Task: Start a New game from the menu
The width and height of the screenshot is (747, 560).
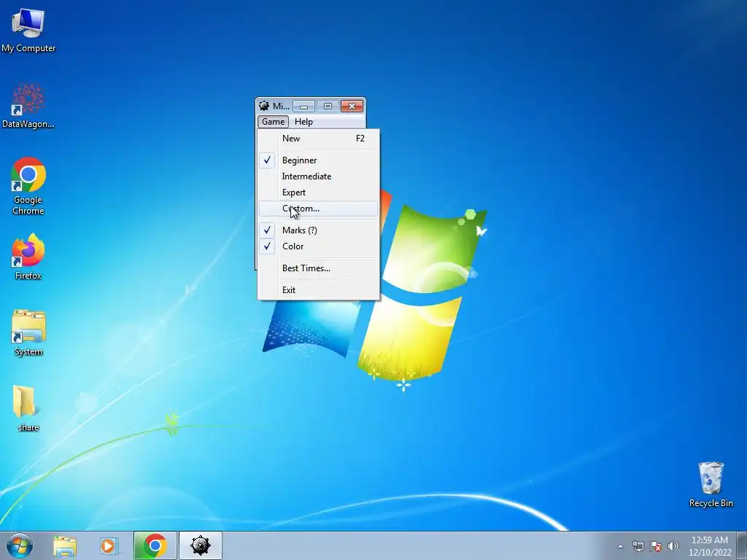Action: coord(318,139)
